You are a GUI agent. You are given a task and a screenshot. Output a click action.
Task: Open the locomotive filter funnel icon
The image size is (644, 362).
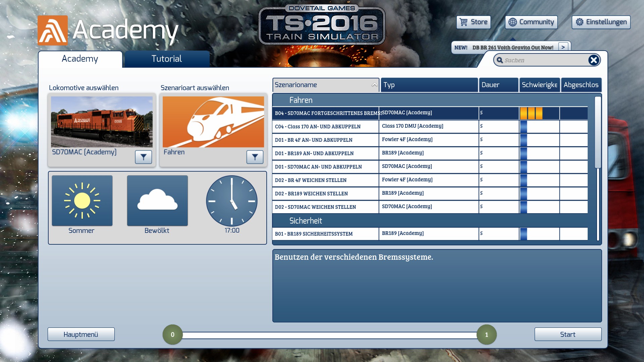pos(143,157)
